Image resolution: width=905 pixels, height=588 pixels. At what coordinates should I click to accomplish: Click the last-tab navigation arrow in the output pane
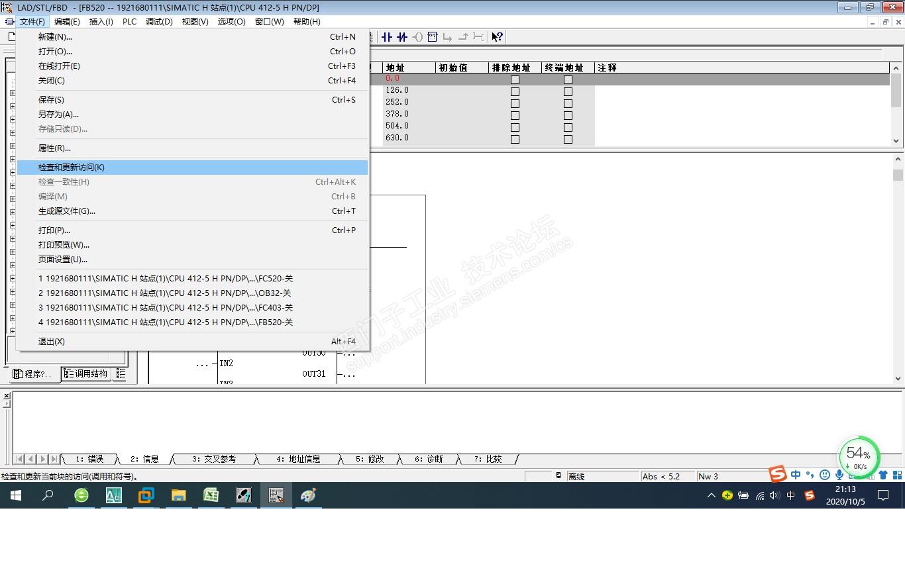54,459
